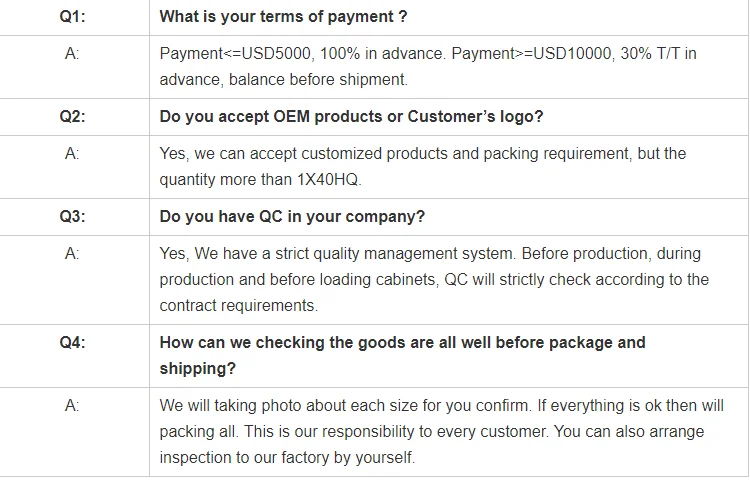Click the strict quality management system answer

(433, 279)
